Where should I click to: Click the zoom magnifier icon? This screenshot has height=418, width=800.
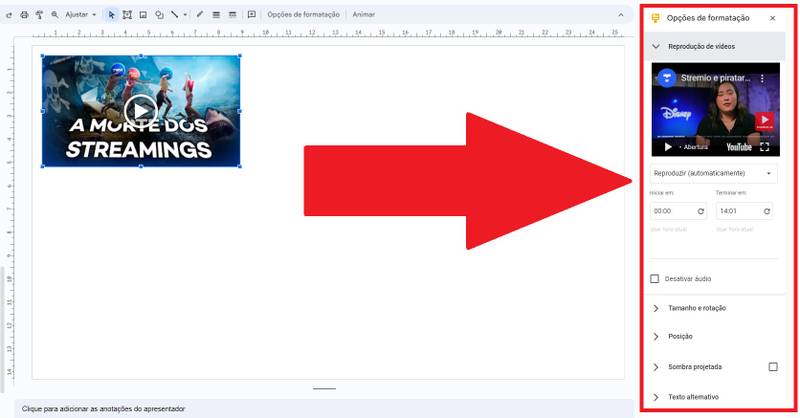click(x=55, y=15)
